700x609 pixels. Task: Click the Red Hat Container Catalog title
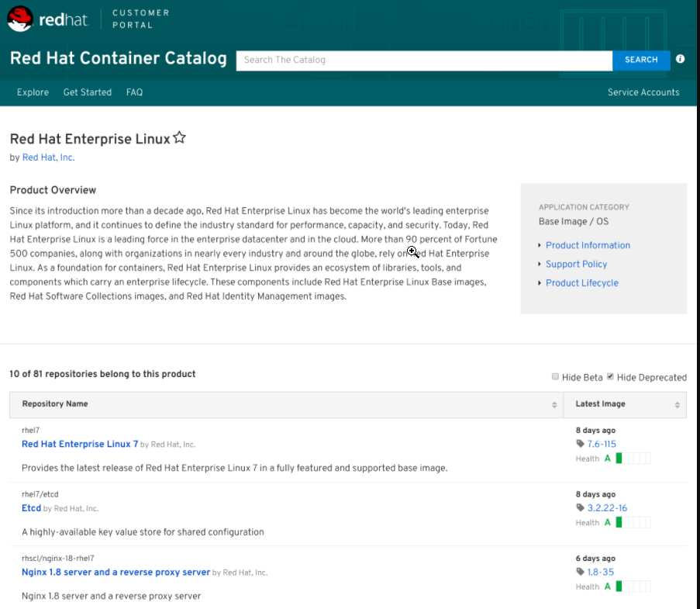pos(119,58)
